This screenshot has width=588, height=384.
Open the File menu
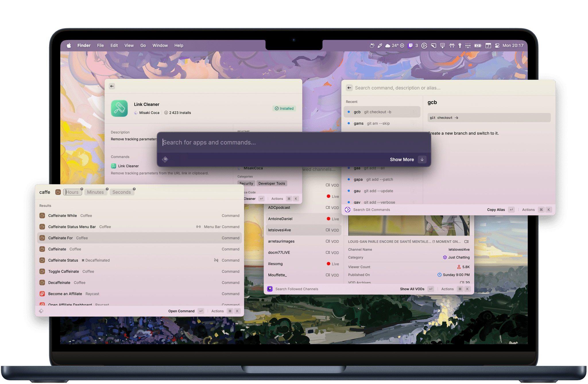pos(100,45)
